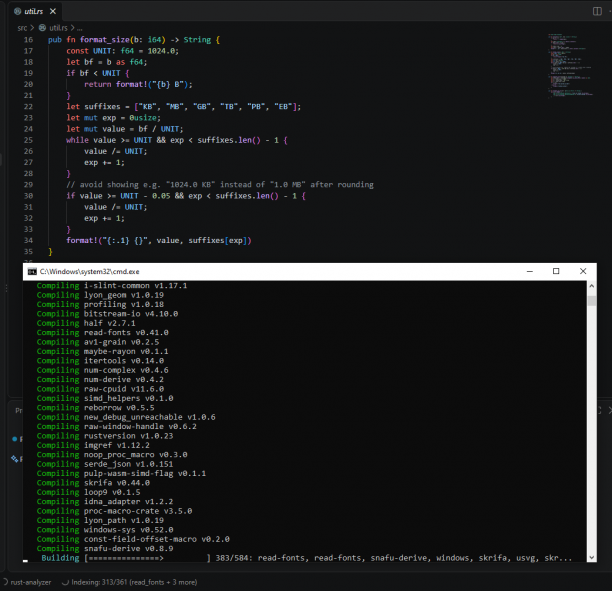The height and width of the screenshot is (591, 612).
Task: Click the code minimap preview
Action: coord(570,65)
